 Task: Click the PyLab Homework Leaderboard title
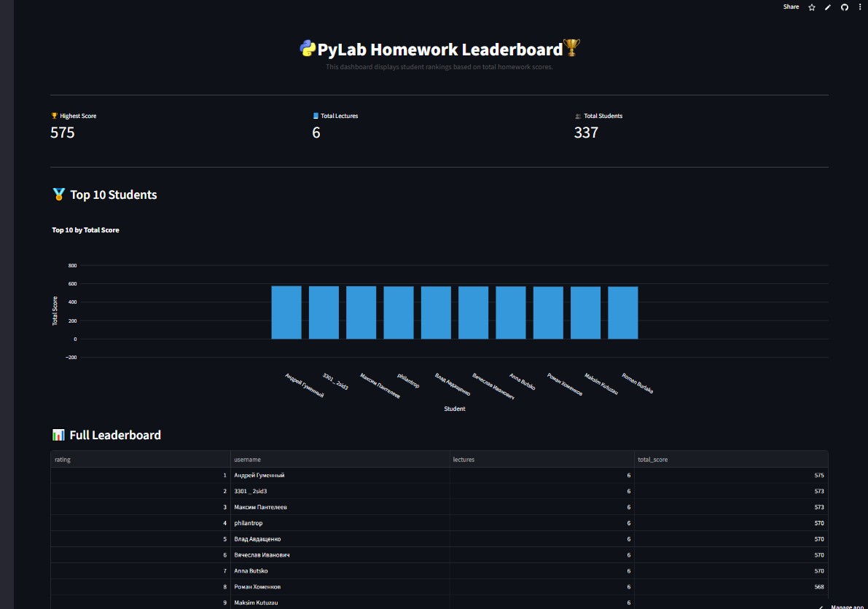[440, 50]
